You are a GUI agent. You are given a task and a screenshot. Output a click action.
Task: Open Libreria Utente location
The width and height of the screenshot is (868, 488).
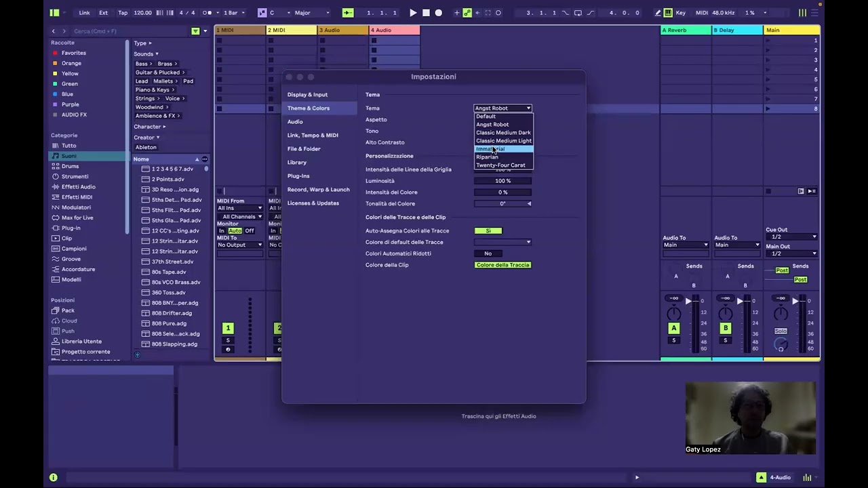tap(88, 342)
